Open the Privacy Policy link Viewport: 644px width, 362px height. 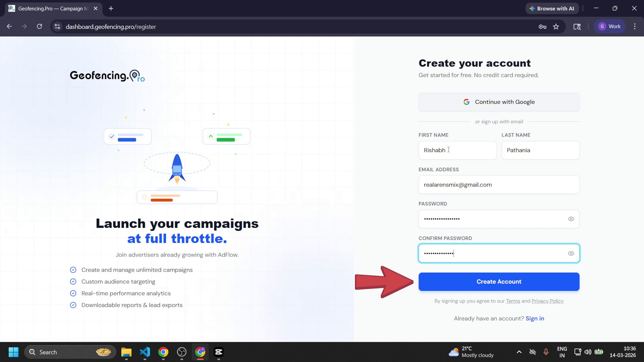point(547,301)
